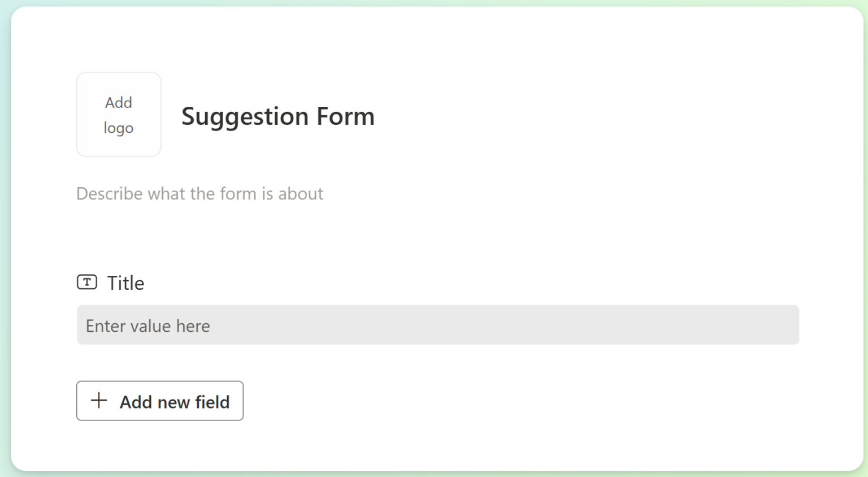
Task: Click the Add new field button
Action: [159, 401]
